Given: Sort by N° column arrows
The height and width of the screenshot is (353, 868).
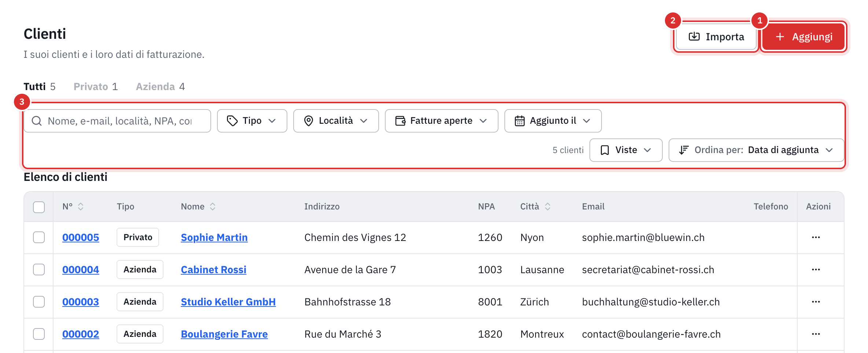Looking at the screenshot, I should 81,207.
